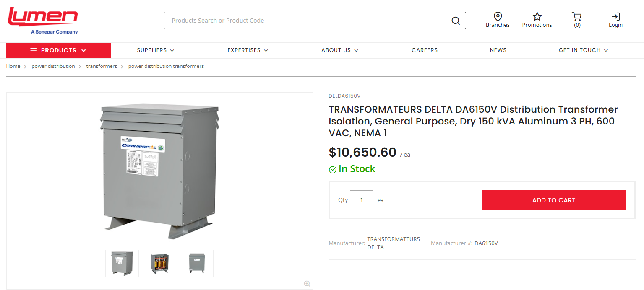
Task: Click the Login arrow icon
Action: coord(615,17)
